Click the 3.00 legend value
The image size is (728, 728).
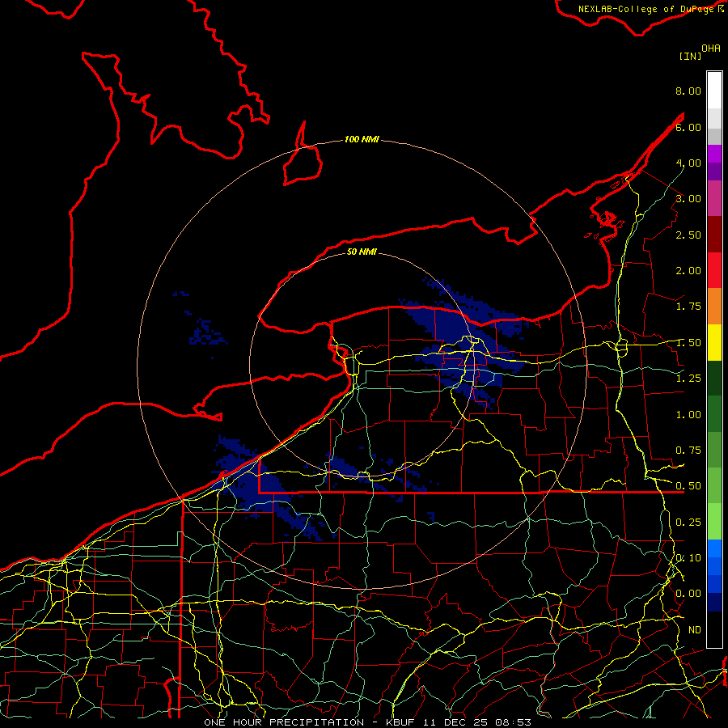pyautogui.click(x=688, y=199)
